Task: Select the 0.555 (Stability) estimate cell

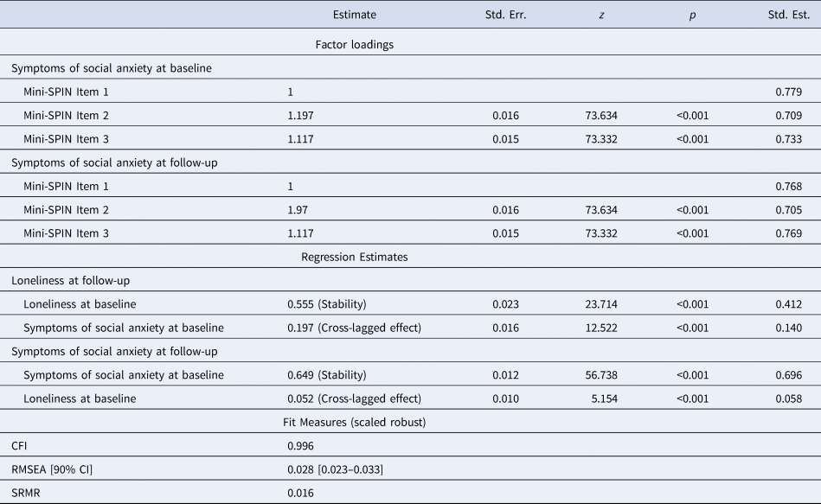Action: [327, 304]
